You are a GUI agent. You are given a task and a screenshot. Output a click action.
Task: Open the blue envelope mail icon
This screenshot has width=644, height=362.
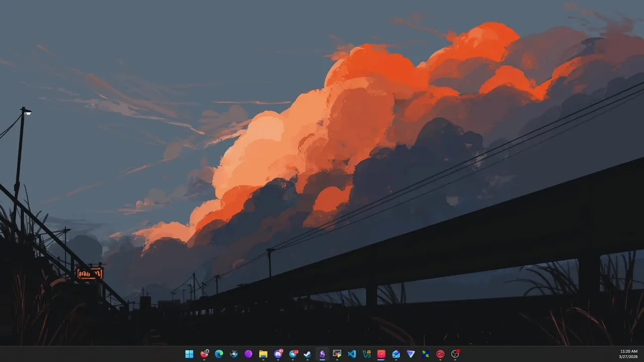[396, 354]
